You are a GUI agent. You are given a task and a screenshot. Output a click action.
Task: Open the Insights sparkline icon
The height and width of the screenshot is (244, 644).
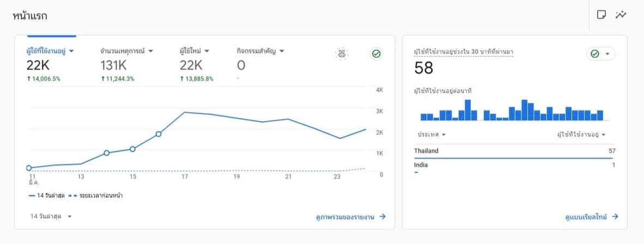[621, 15]
